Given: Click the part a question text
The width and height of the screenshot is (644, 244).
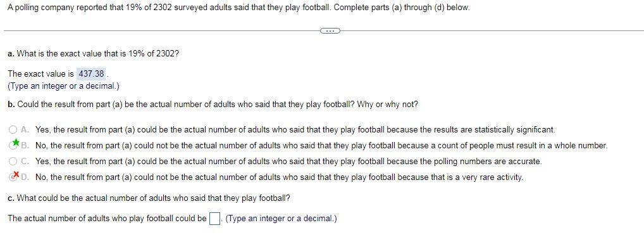Looking at the screenshot, I should point(93,54).
